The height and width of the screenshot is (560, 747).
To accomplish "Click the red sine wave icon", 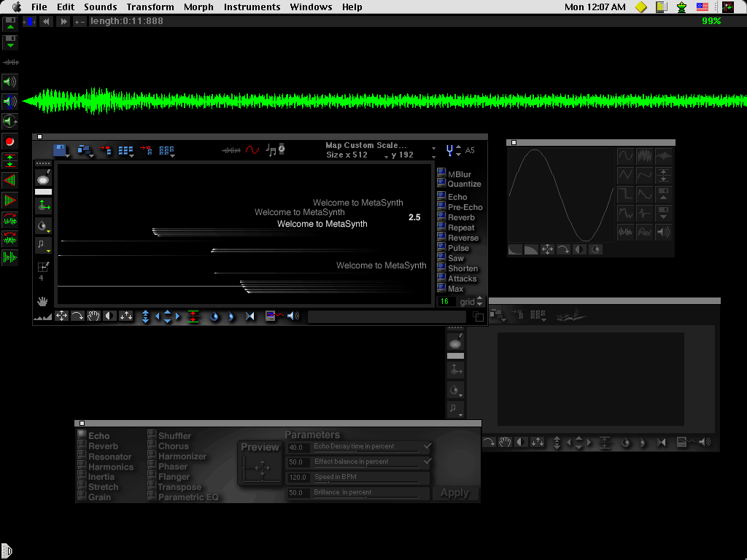I will click(252, 150).
